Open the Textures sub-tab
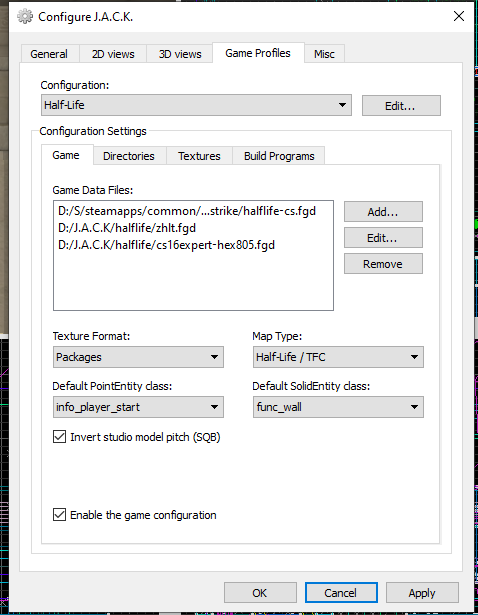 pyautogui.click(x=199, y=156)
